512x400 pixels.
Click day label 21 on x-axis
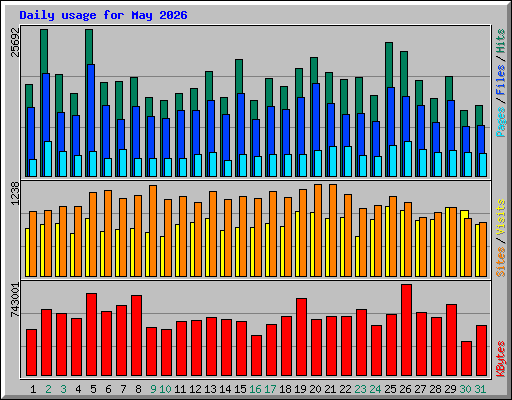pos(330,389)
